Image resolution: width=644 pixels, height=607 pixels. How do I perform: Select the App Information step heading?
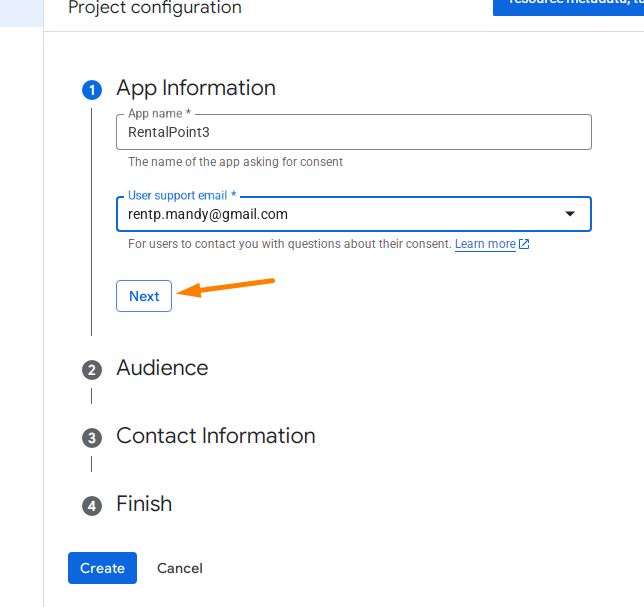(x=196, y=88)
